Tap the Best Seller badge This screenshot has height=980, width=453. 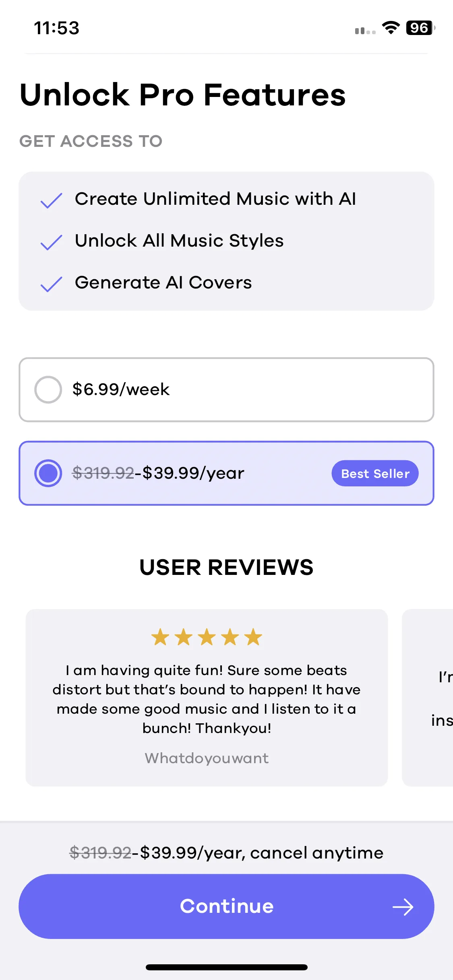point(375,474)
